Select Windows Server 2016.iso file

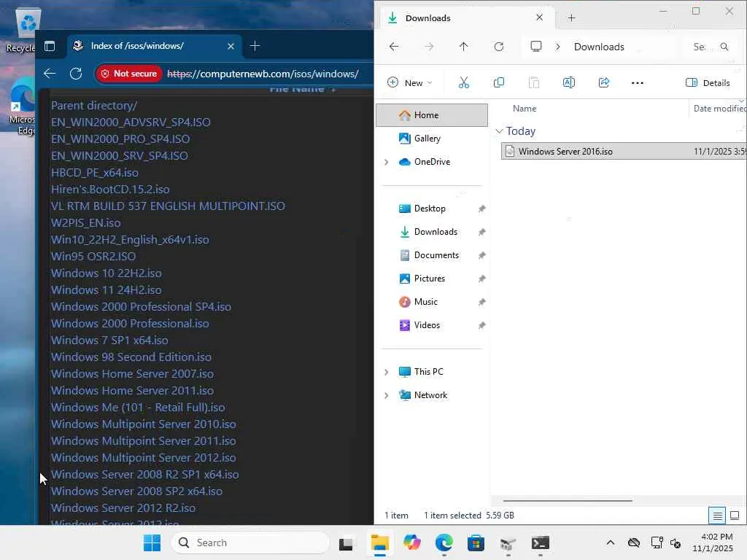pos(623,152)
